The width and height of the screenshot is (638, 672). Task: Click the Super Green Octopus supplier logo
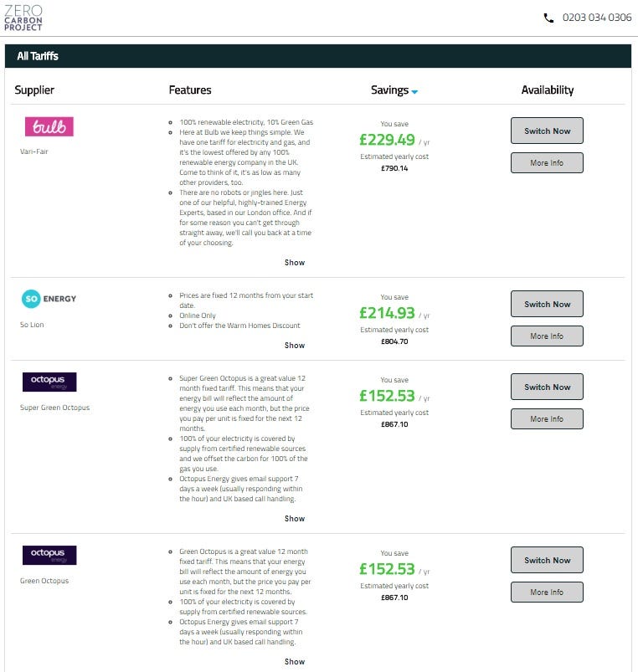click(x=49, y=382)
